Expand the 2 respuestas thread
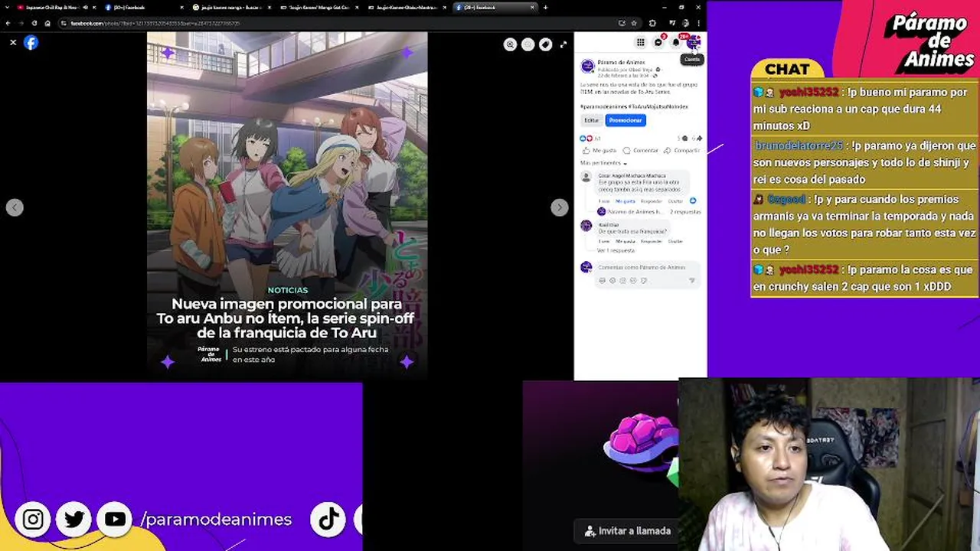 (685, 211)
